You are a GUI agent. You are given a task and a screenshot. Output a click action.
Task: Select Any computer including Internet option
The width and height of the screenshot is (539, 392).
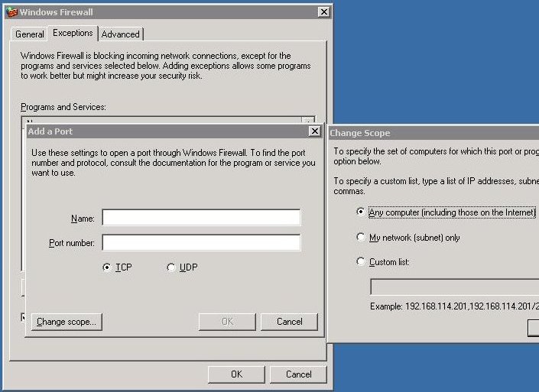tap(361, 212)
